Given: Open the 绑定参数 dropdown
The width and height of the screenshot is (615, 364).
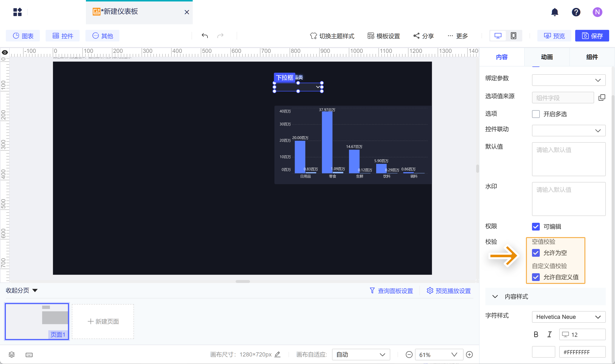Looking at the screenshot, I should [568, 80].
